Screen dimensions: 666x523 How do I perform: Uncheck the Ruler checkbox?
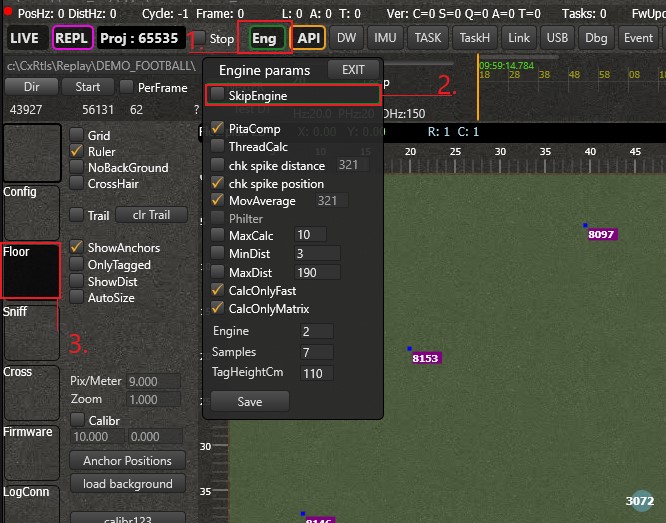[x=76, y=151]
